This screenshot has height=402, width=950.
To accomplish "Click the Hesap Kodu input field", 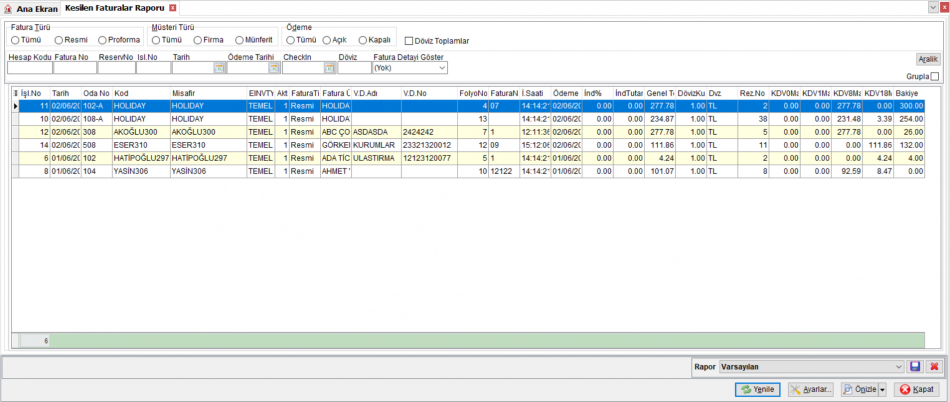I will (x=30, y=68).
